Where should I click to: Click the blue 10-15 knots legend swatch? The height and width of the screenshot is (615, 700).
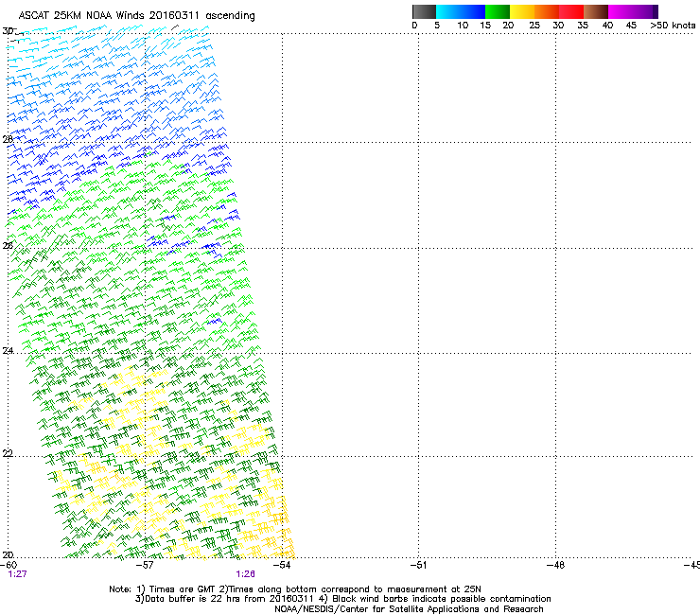pos(473,11)
